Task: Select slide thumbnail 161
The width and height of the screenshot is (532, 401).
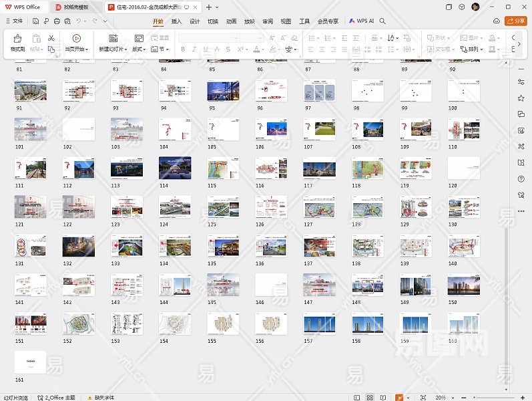Action: click(31, 362)
